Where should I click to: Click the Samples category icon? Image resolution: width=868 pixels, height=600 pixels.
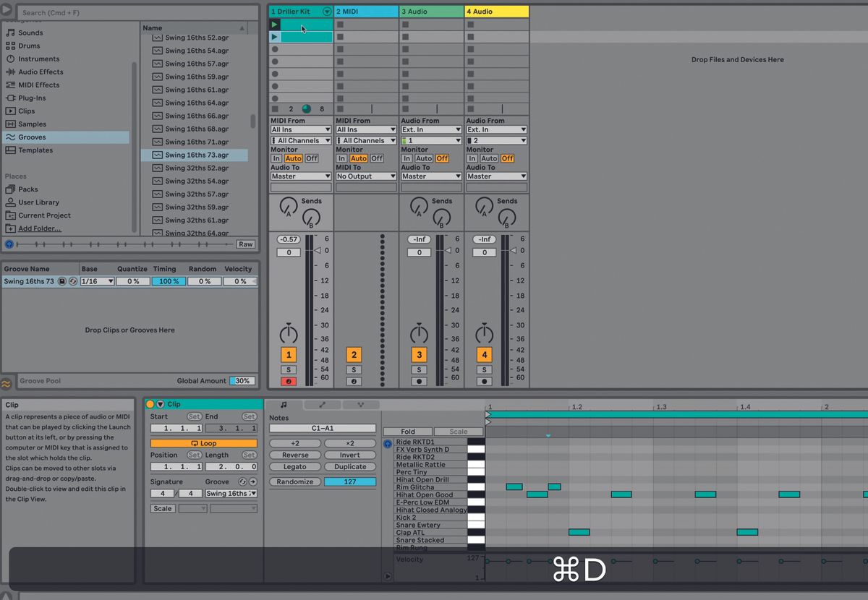(x=12, y=124)
